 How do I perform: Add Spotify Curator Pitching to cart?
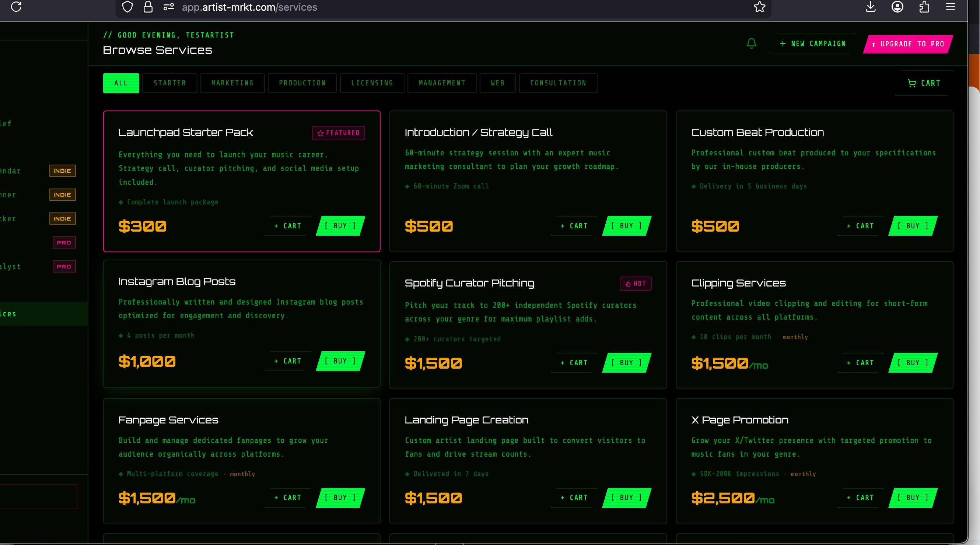coord(574,363)
